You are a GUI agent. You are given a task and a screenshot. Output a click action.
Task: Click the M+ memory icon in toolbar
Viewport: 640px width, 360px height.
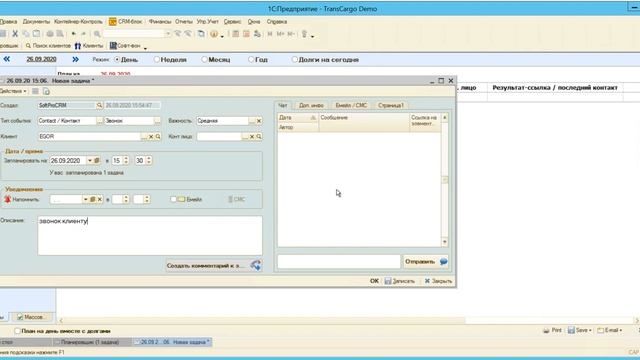[x=280, y=34]
